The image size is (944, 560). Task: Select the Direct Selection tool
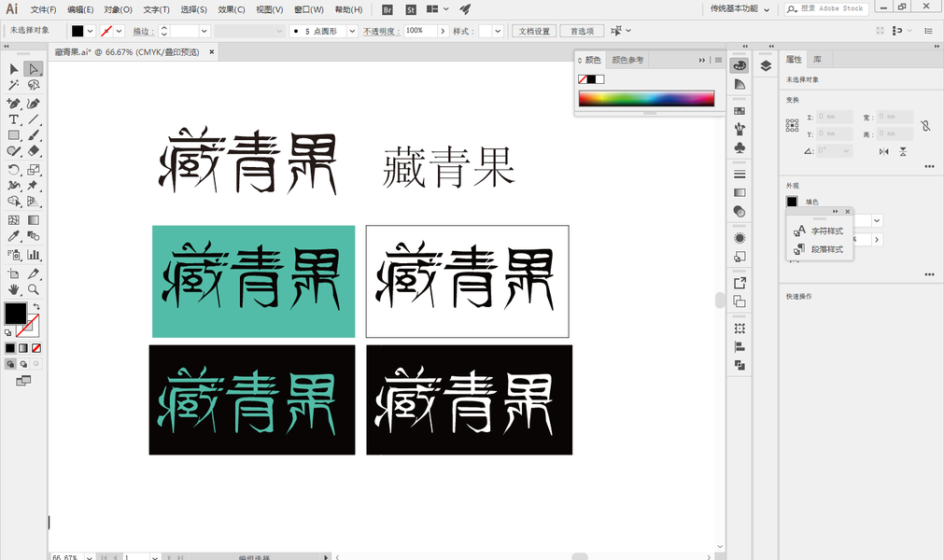33,69
